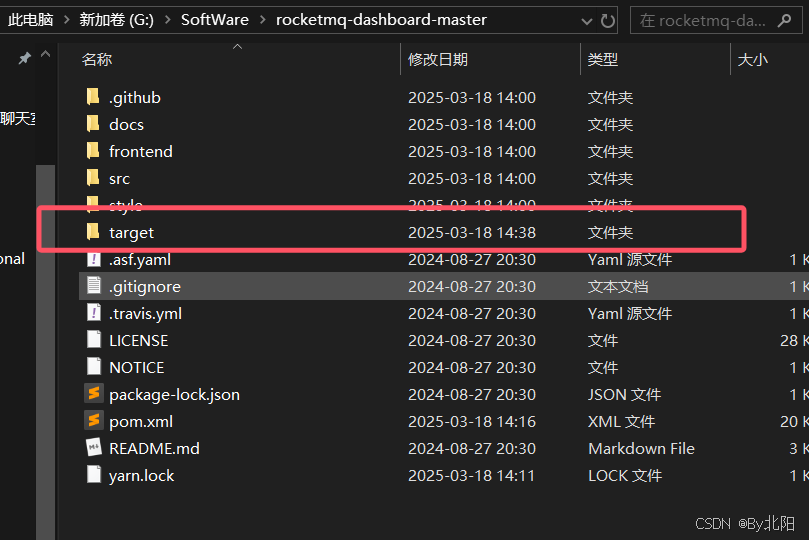Click the README.md markdown icon
This screenshot has width=809, height=540.
point(94,448)
